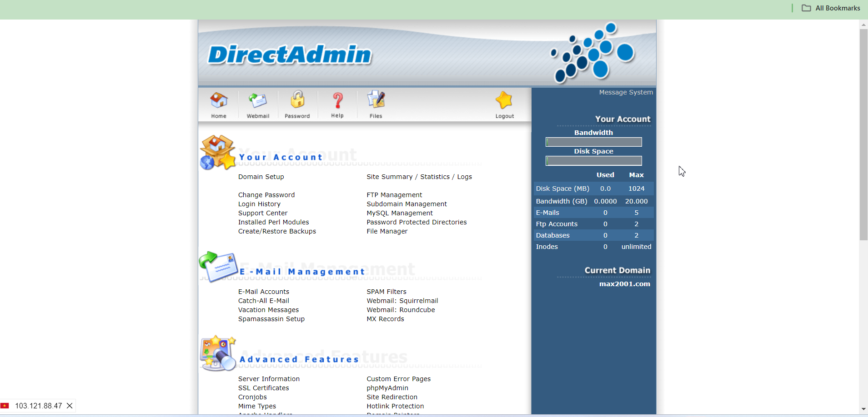
Task: Click the DirectAdmin logo
Action: click(x=290, y=55)
